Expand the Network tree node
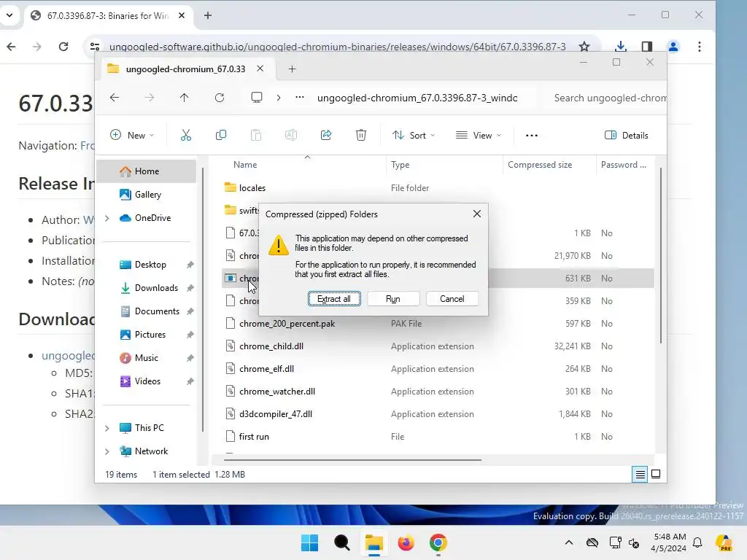Image resolution: width=747 pixels, height=560 pixels. coord(107,451)
